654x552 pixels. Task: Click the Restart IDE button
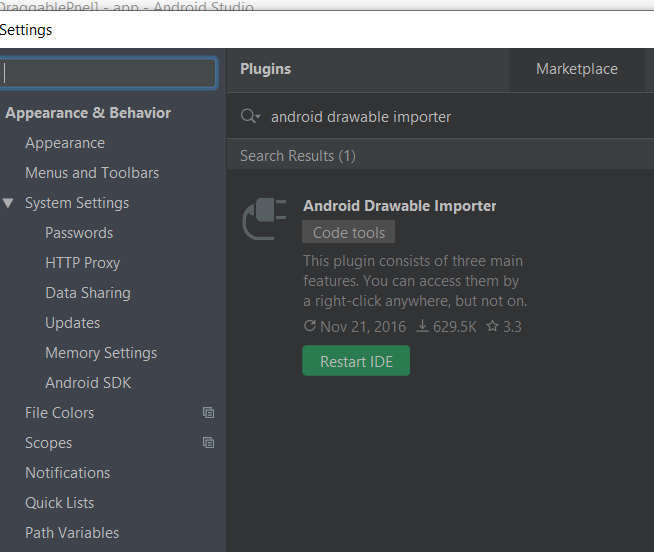pos(356,361)
